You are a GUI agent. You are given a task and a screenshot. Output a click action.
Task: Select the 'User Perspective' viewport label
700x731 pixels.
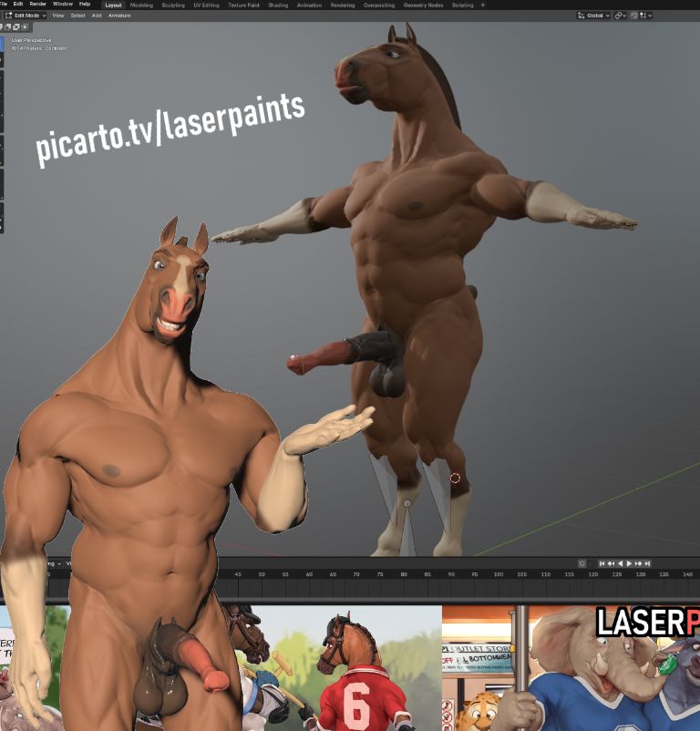point(31,40)
